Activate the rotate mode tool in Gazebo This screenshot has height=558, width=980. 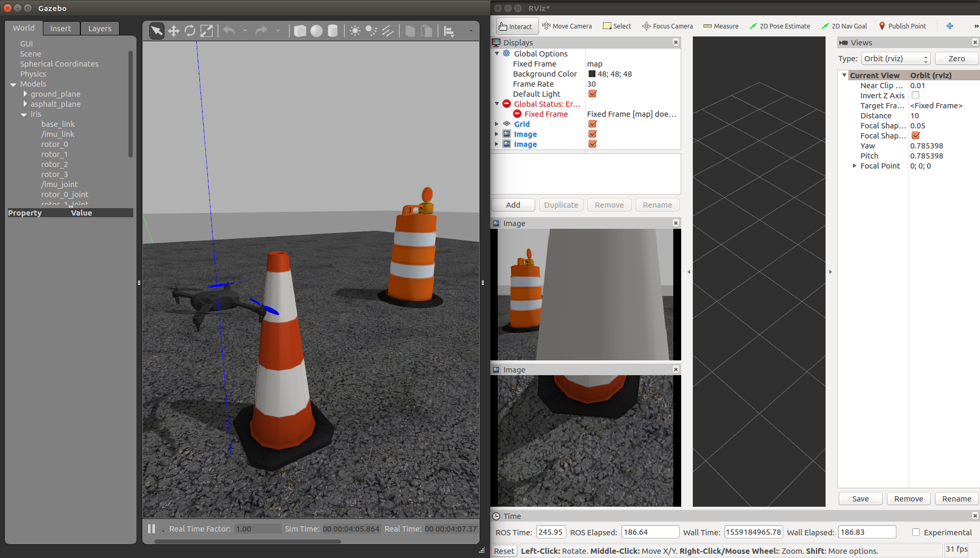190,31
